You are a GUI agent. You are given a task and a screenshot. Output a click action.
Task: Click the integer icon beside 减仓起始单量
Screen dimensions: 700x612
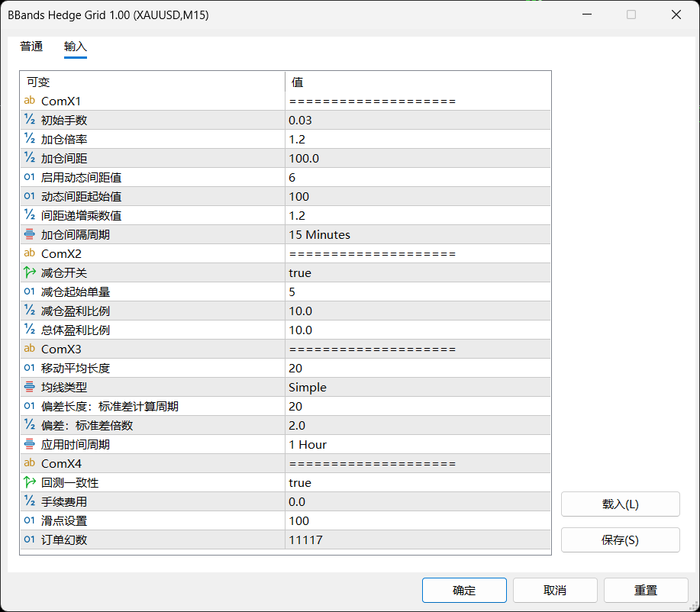pyautogui.click(x=30, y=292)
